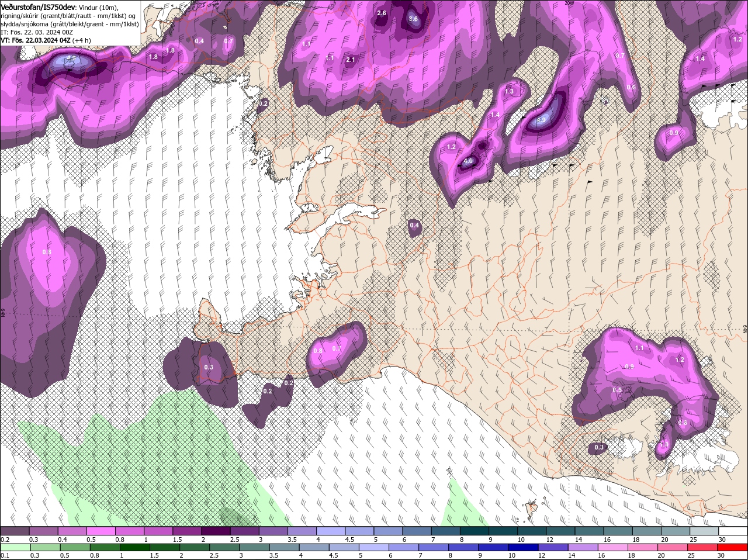Select upper legend swatch between 0.4 and 0.5

(72, 531)
